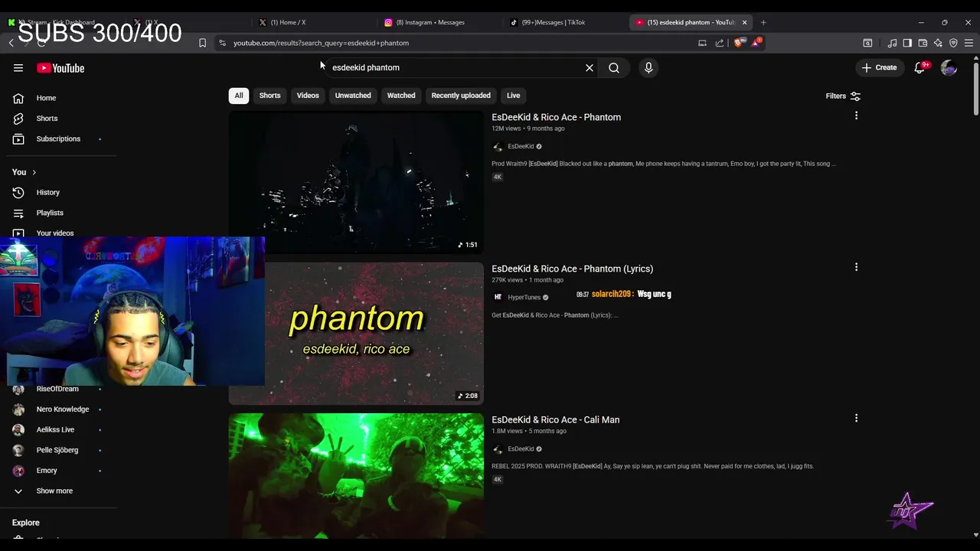The height and width of the screenshot is (551, 980).
Task: Open the account avatar menu
Action: pos(949,68)
